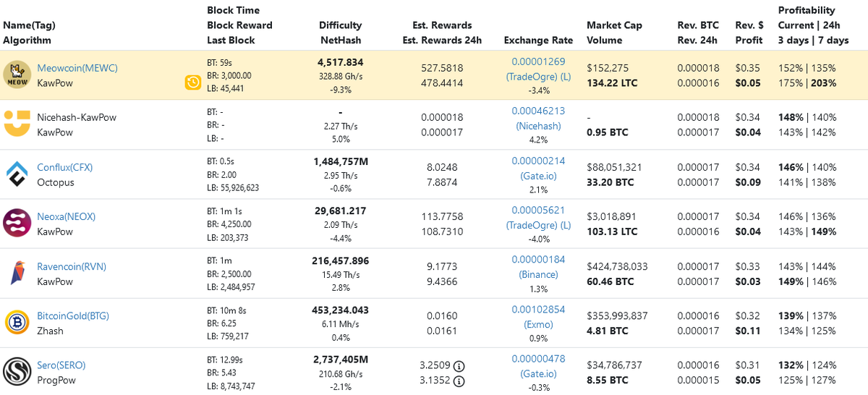The width and height of the screenshot is (868, 395).
Task: Click the Conflux profit $0.09
Action: pyautogui.click(x=748, y=182)
